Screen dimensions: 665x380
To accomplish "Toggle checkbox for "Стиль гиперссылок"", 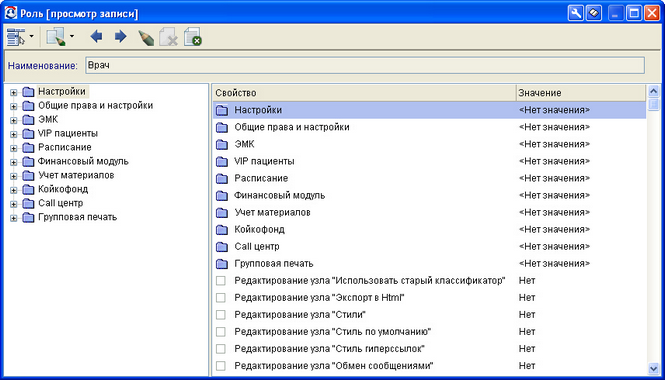I will (221, 349).
